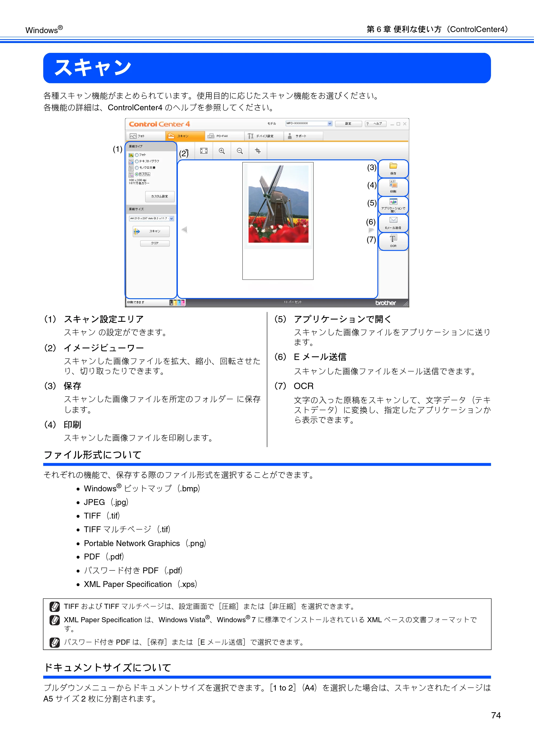Viewport: 534px width, 756px height.
Task: Show next image with right arrow
Action: [371, 230]
